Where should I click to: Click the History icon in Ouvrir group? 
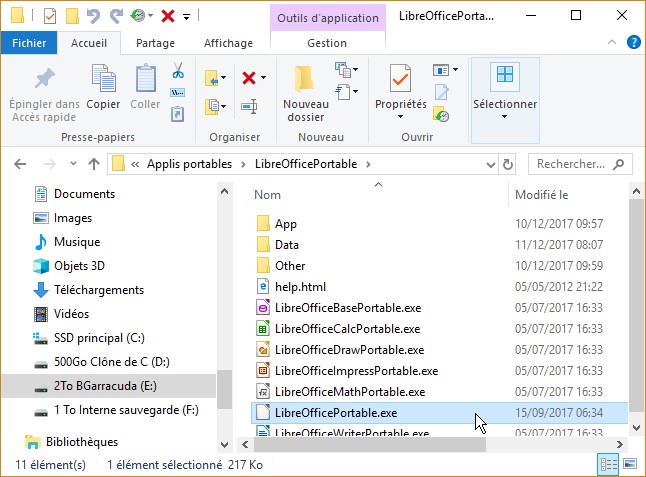click(441, 114)
